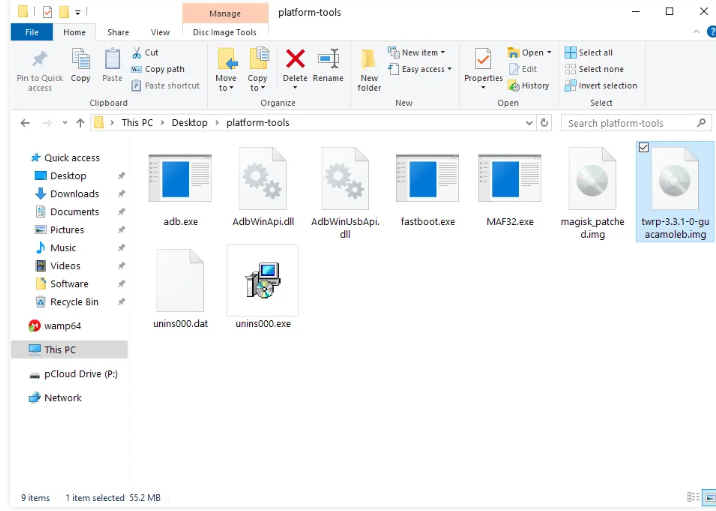Go back with the left arrow

coord(25,123)
